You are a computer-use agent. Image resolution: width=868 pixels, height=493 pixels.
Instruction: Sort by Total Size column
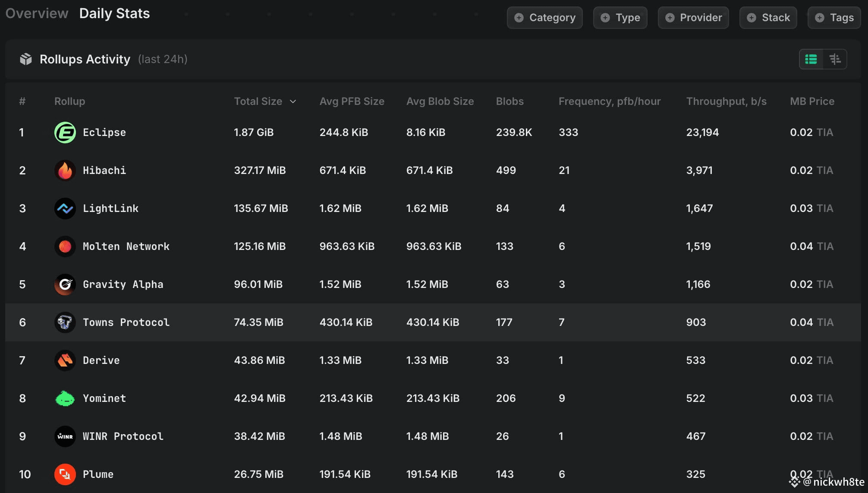click(265, 101)
